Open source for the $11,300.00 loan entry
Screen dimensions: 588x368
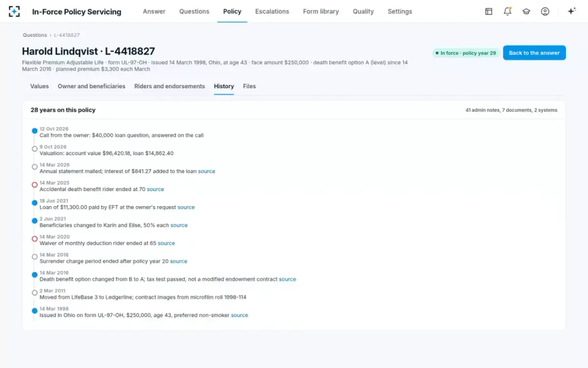click(x=186, y=208)
